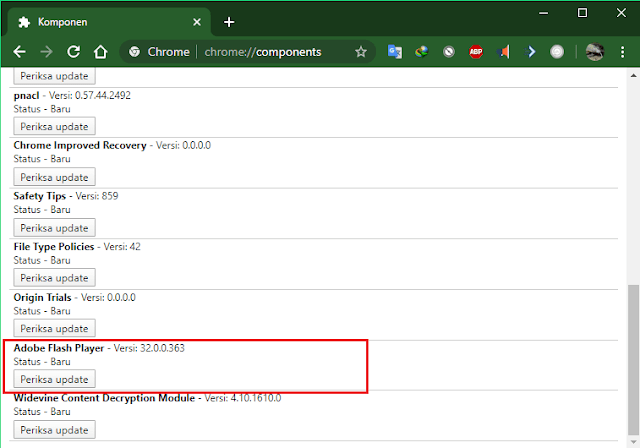Click version text 0.57.44.2492

click(x=103, y=95)
